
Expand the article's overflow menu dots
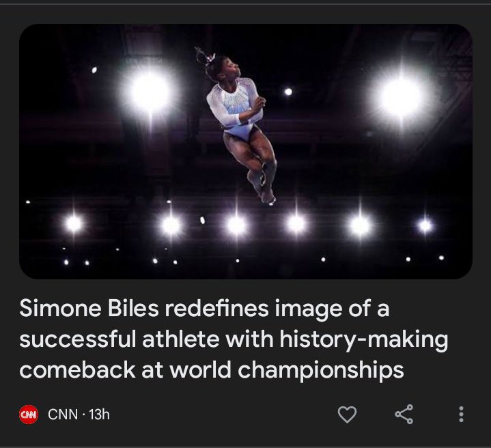pyautogui.click(x=462, y=414)
